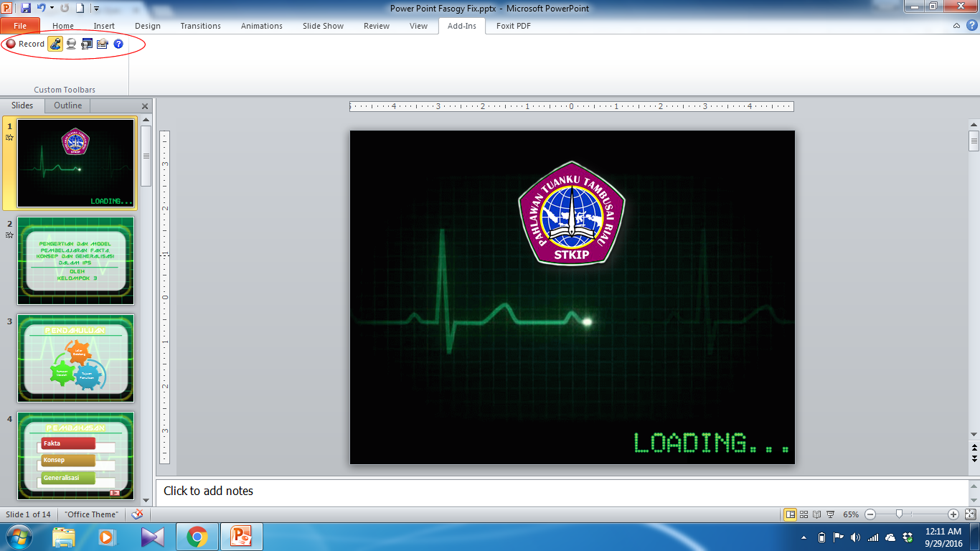Select slide 4 Pembahasan thumbnail
This screenshot has width=980, height=551.
tap(76, 456)
